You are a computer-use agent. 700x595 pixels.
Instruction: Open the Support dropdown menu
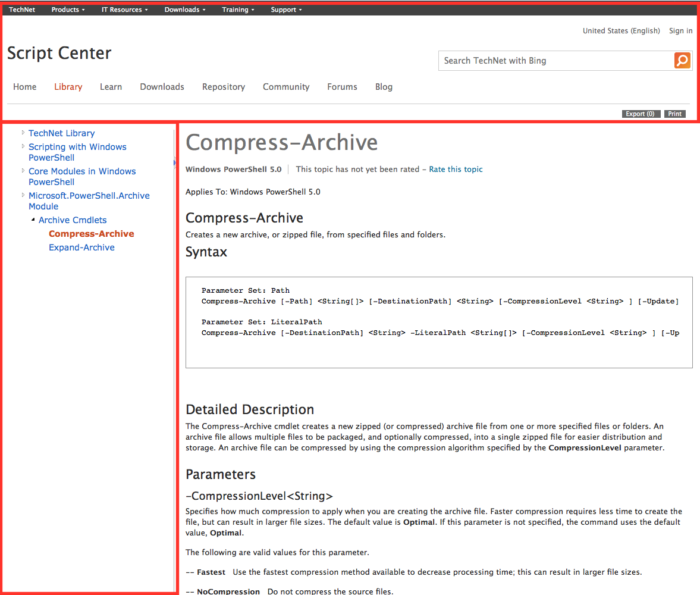(x=286, y=10)
